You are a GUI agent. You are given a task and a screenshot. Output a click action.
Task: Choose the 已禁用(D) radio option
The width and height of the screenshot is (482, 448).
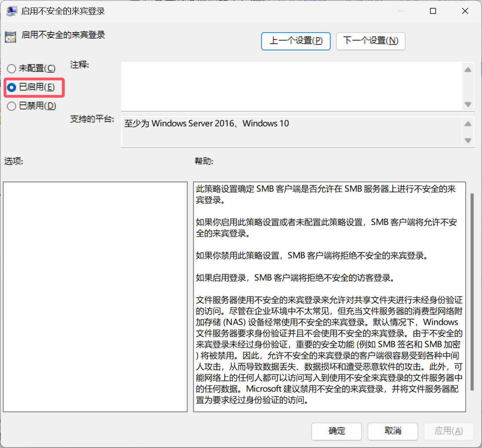click(x=12, y=106)
